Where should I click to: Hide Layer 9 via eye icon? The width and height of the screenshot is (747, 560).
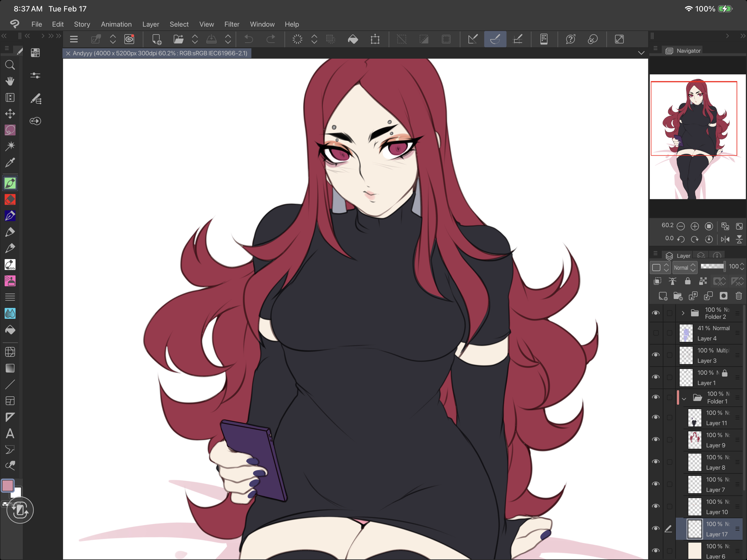tap(655, 440)
